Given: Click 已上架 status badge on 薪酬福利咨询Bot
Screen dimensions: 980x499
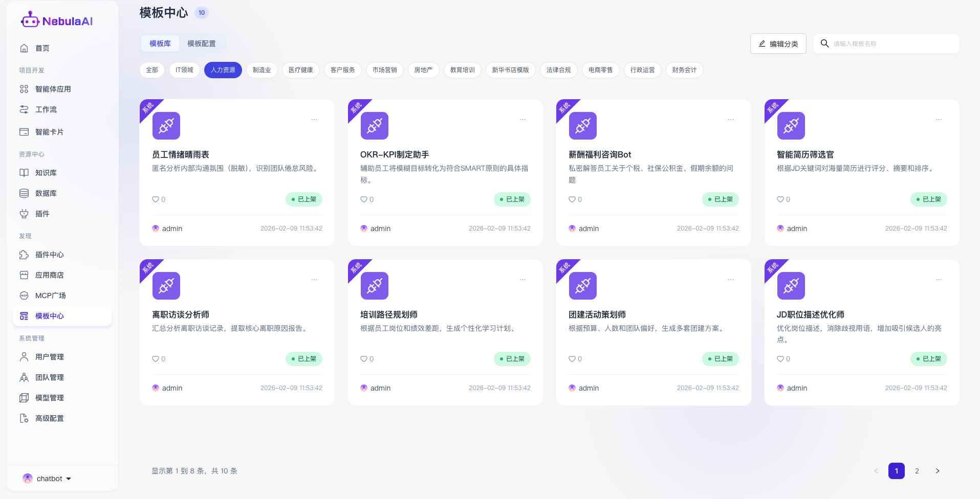Looking at the screenshot, I should coord(720,199).
